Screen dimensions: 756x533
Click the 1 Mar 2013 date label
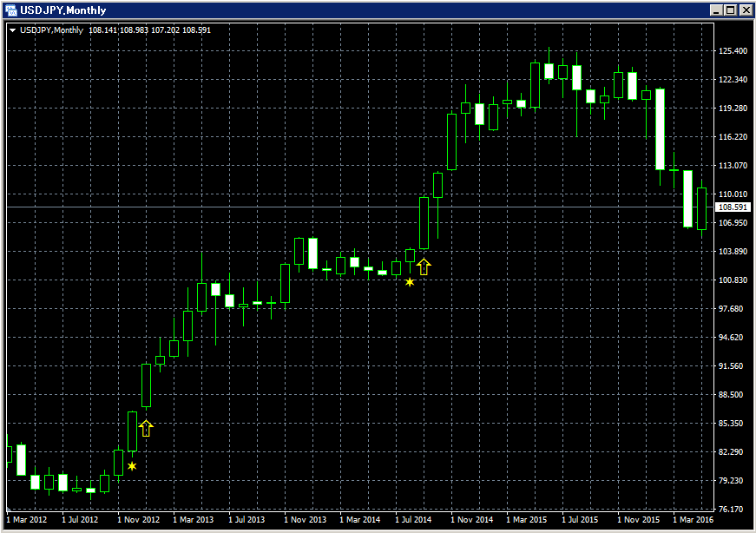point(194,519)
